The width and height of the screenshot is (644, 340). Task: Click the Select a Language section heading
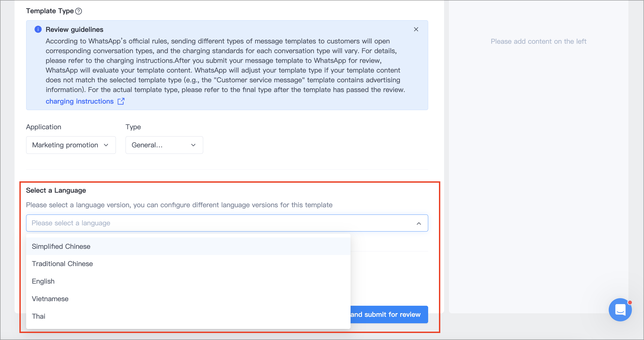[56, 190]
